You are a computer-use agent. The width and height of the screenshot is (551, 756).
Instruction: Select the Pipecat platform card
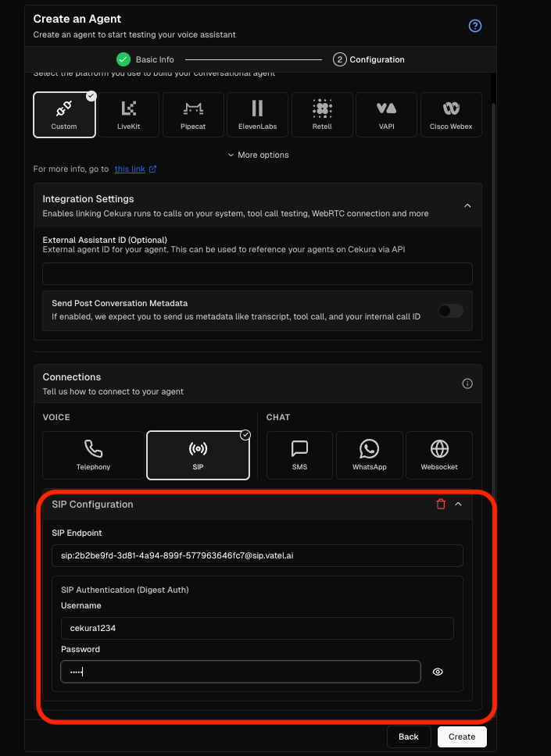[193, 115]
